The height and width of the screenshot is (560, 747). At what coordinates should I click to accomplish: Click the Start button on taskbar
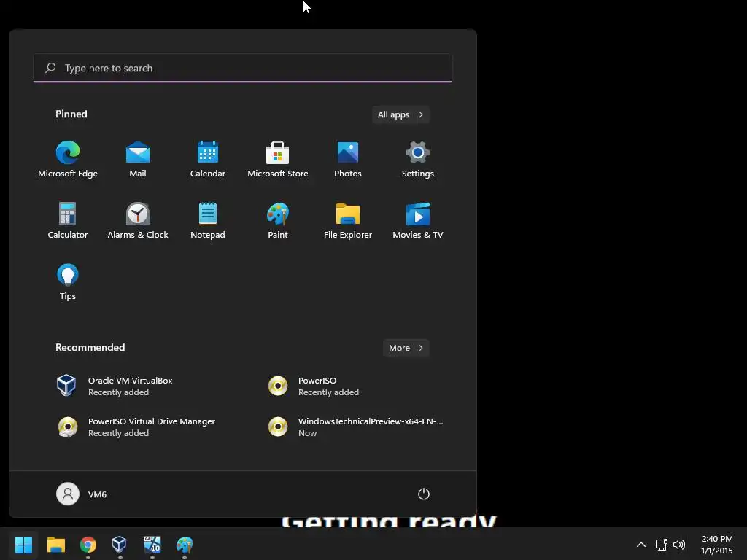23,545
